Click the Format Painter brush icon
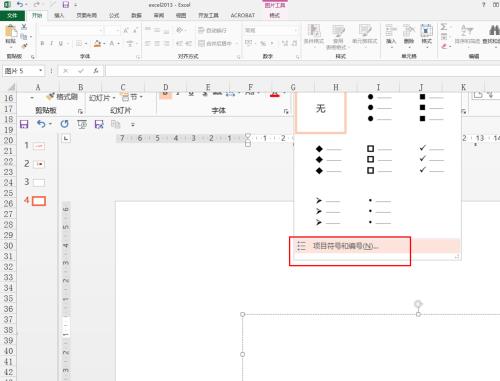The height and width of the screenshot is (381, 500). (24, 46)
